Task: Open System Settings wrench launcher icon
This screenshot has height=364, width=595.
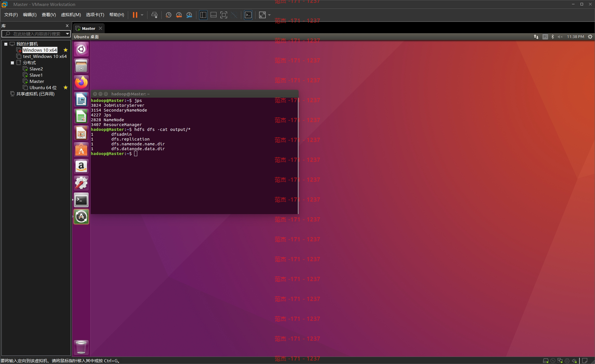Action: 81,183
